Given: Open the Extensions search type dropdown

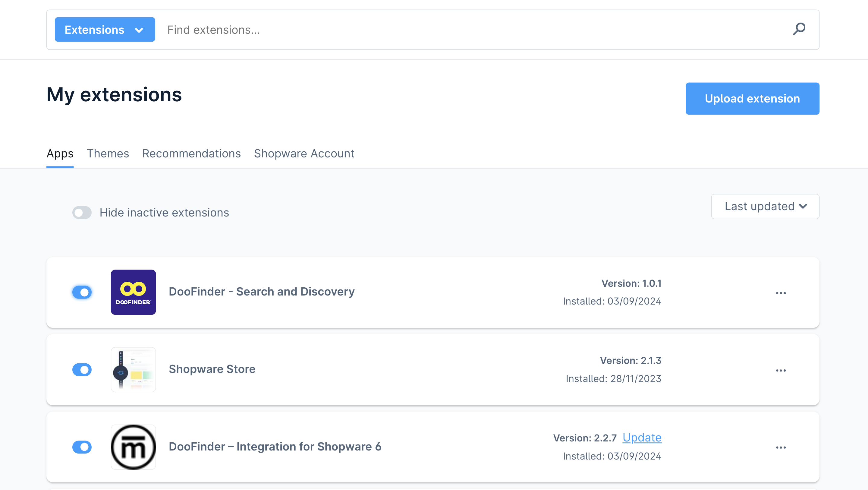Looking at the screenshot, I should (105, 30).
